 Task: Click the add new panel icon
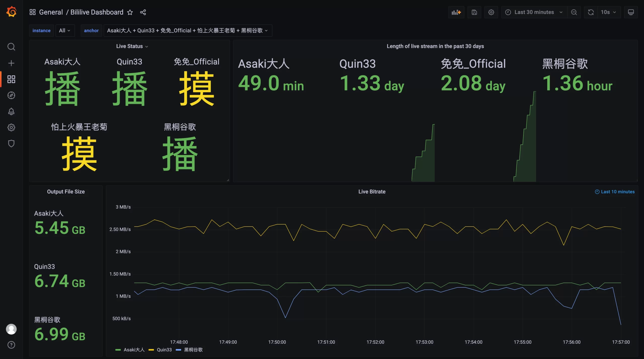pos(457,12)
